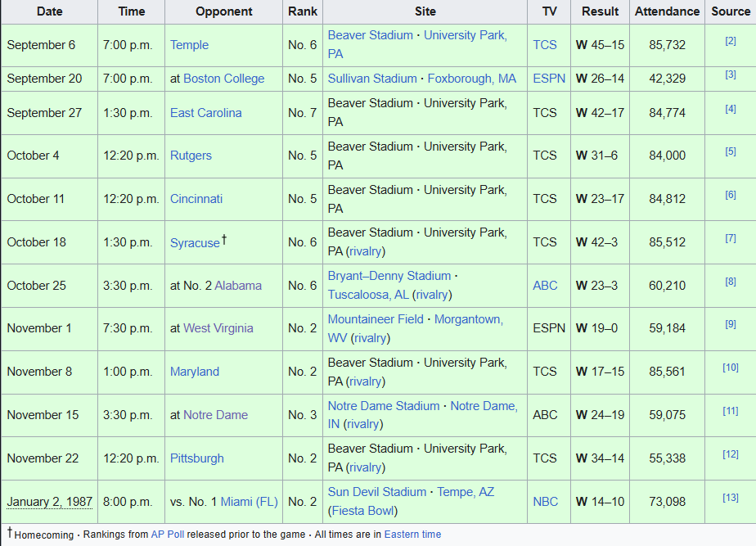
Task: Open rivalry link in the Maryland row
Action: [366, 381]
